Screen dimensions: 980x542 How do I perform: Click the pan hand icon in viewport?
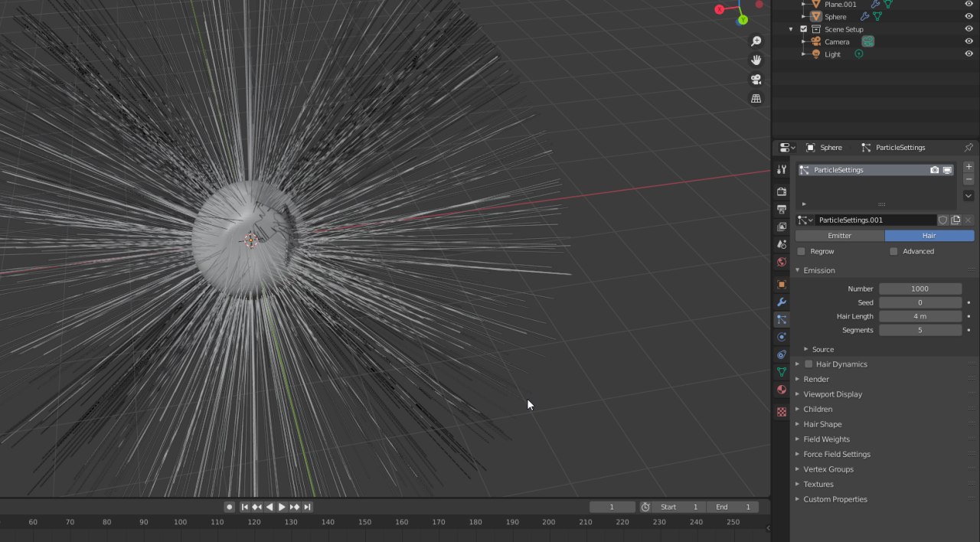click(756, 60)
